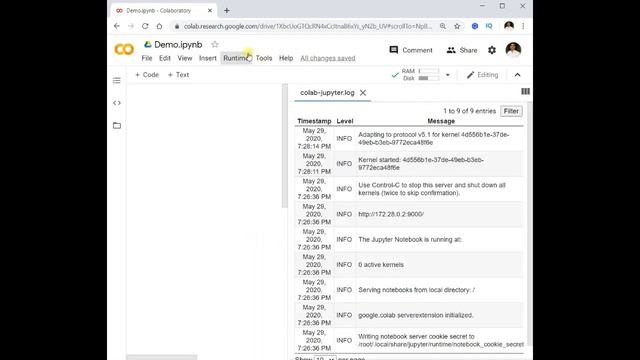This screenshot has height=360, width=640.
Task: Open the Files folder icon in sidebar
Action: point(117,125)
